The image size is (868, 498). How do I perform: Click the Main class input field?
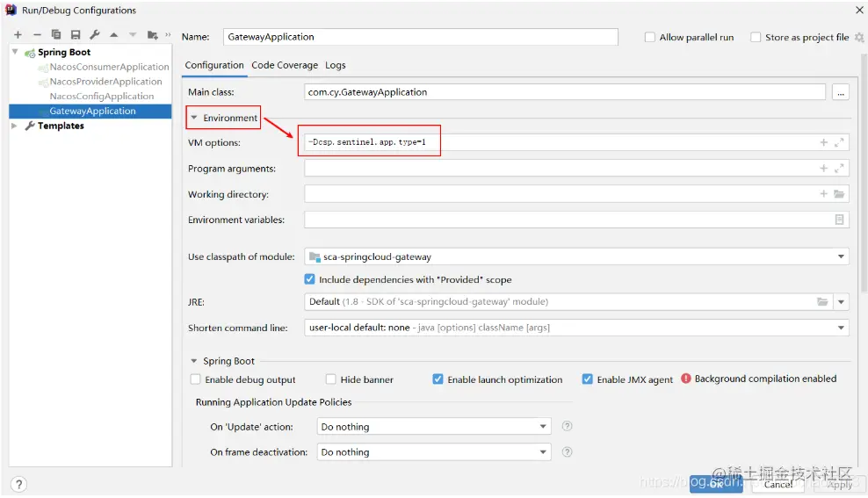tap(565, 92)
